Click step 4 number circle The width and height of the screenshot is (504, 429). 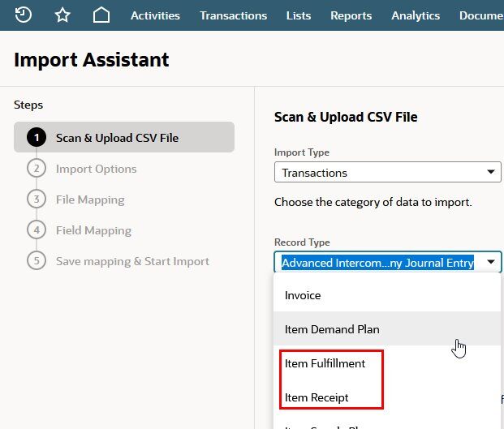(x=37, y=230)
